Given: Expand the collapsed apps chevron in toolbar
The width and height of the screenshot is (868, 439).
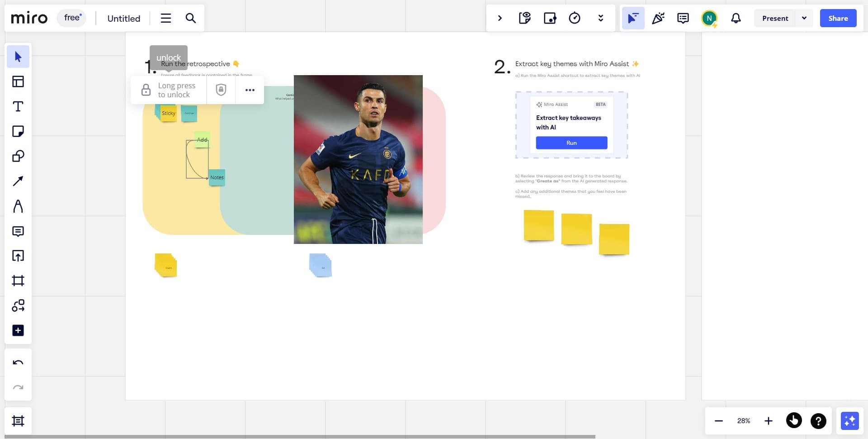Looking at the screenshot, I should (500, 18).
